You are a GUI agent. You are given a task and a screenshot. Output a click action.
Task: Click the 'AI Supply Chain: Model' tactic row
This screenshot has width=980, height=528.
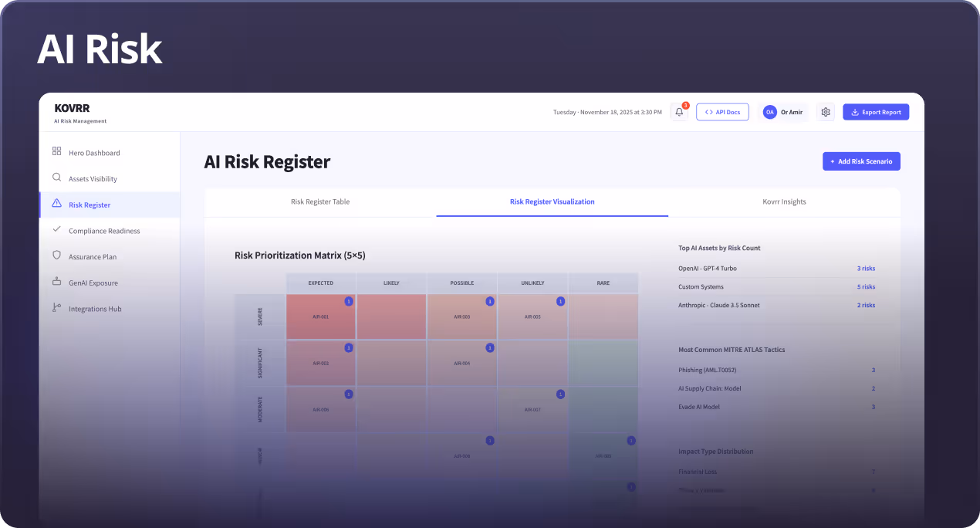777,389
